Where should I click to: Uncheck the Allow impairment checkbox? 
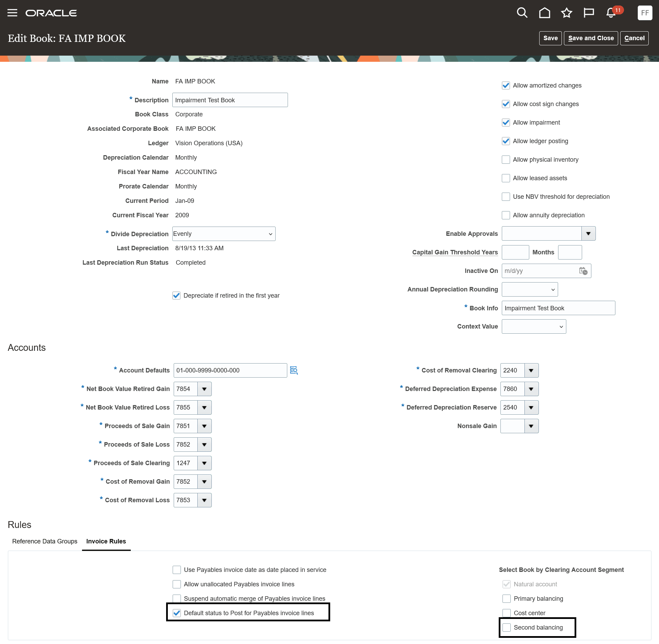tap(506, 123)
